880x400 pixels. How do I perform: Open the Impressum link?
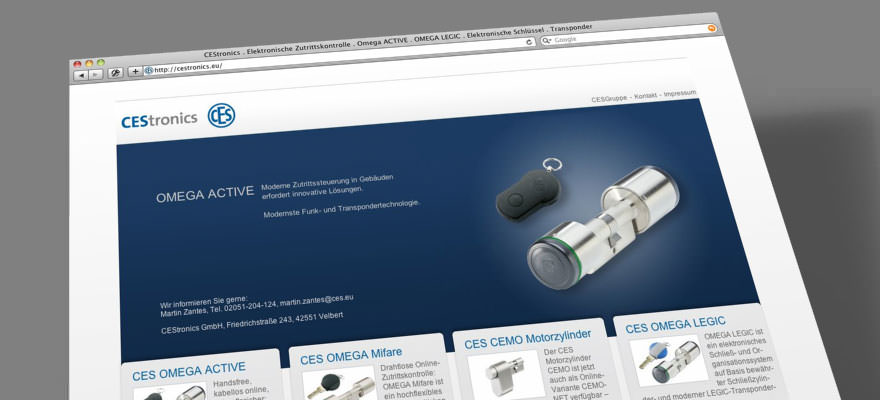[x=680, y=93]
